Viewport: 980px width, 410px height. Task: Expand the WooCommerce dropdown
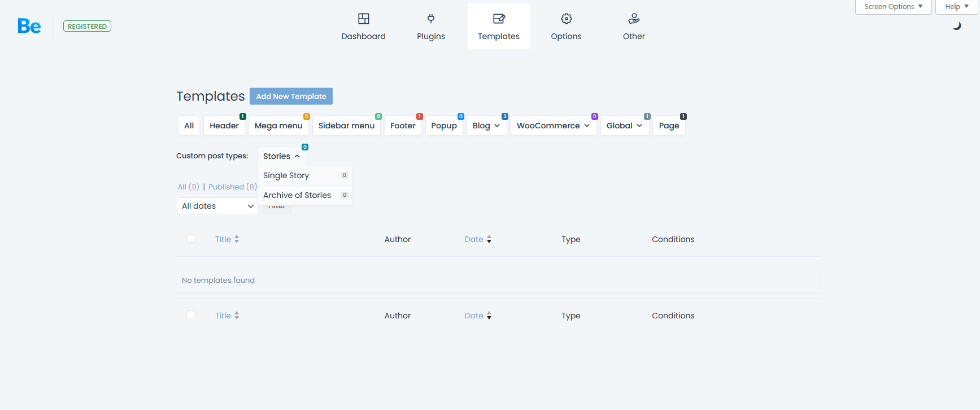tap(554, 126)
